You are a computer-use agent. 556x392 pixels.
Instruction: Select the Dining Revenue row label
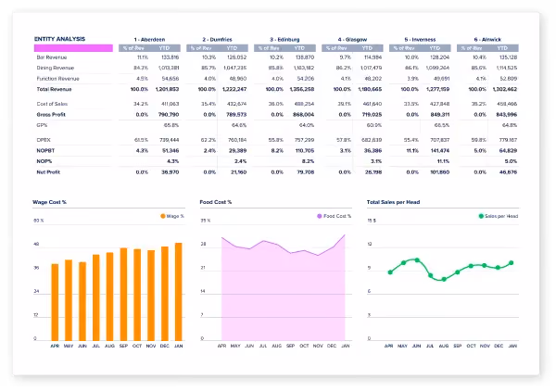coord(56,68)
